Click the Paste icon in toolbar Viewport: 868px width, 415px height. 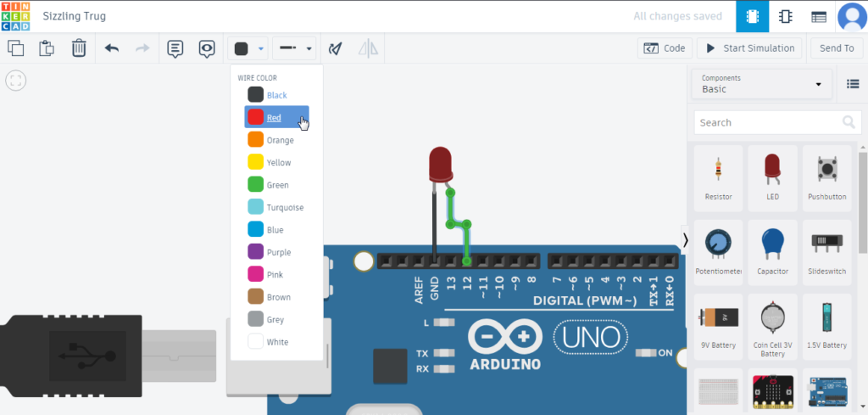point(47,48)
